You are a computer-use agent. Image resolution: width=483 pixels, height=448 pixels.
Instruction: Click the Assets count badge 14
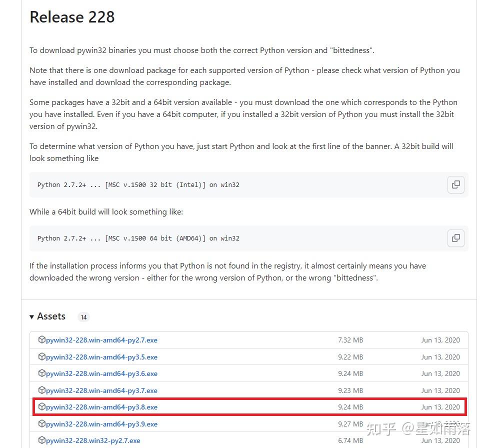click(x=84, y=317)
